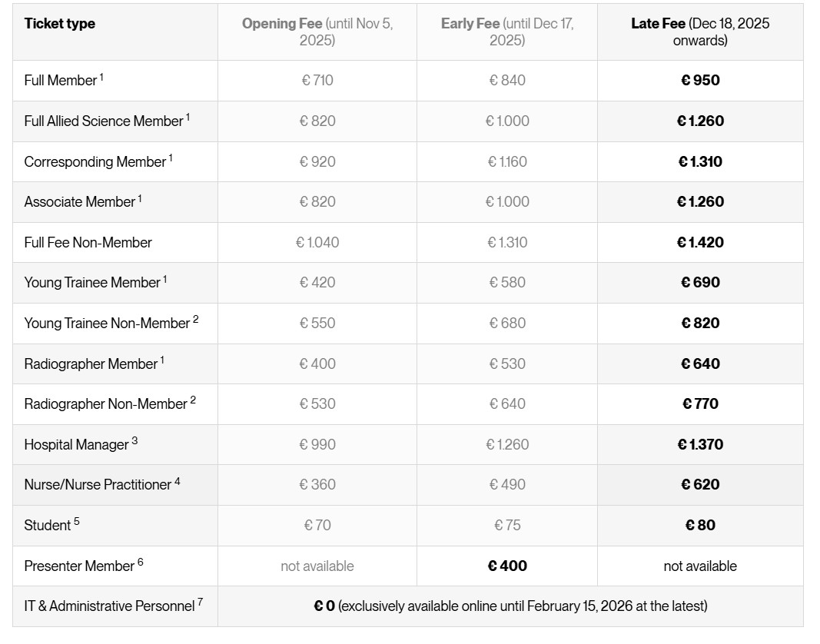The width and height of the screenshot is (820, 644).
Task: Select the Late Fee column header
Action: (700, 32)
